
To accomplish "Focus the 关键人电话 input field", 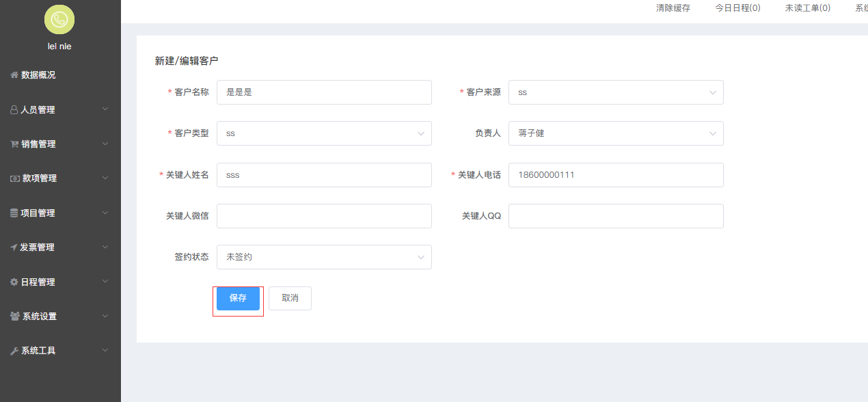I will [616, 175].
